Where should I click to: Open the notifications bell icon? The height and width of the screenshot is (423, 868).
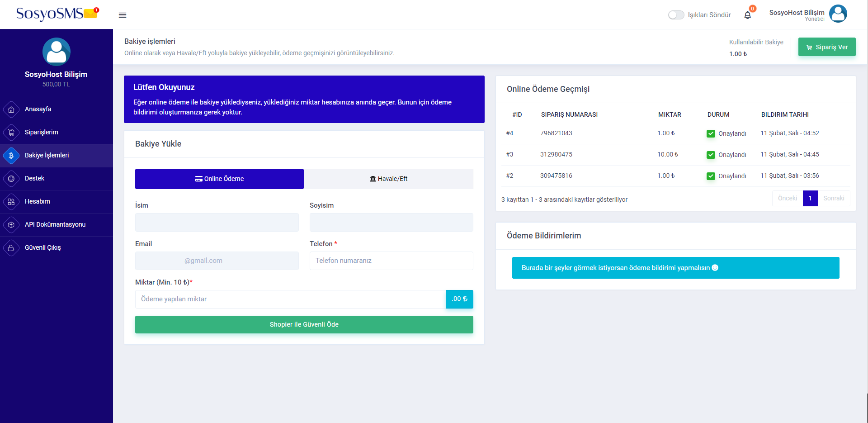747,15
